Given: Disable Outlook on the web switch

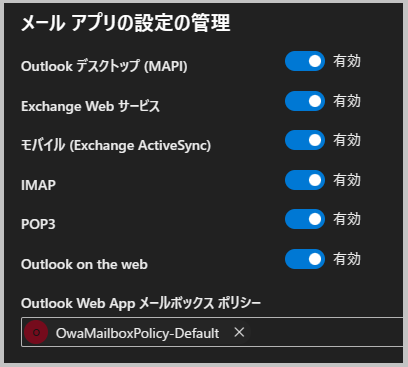Looking at the screenshot, I should coord(305,259).
